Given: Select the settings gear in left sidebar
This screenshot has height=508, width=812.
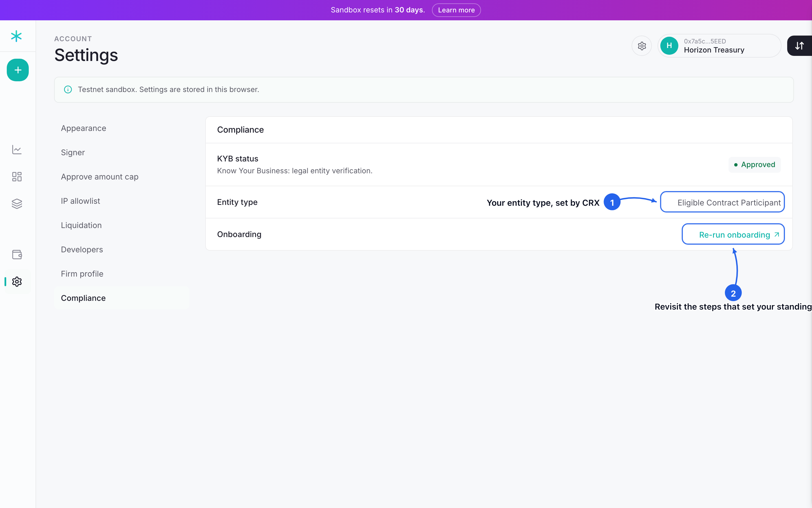Looking at the screenshot, I should click(x=17, y=282).
